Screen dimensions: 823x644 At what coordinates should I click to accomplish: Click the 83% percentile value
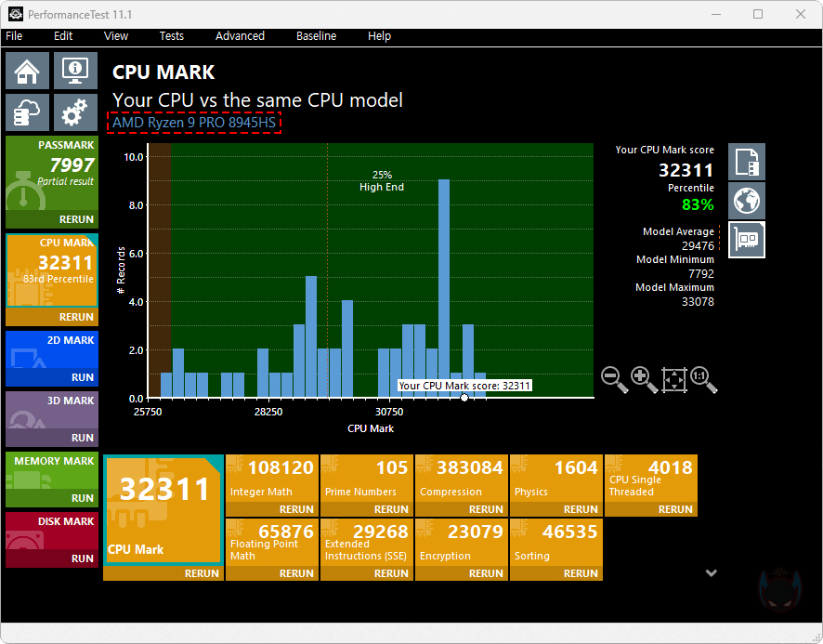(x=698, y=204)
